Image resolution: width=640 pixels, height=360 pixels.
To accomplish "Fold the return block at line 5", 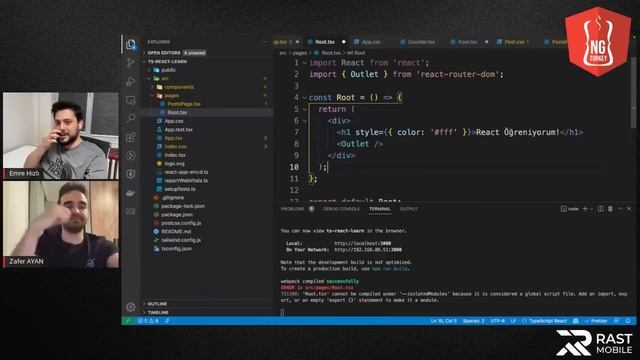I will pyautogui.click(x=304, y=109).
